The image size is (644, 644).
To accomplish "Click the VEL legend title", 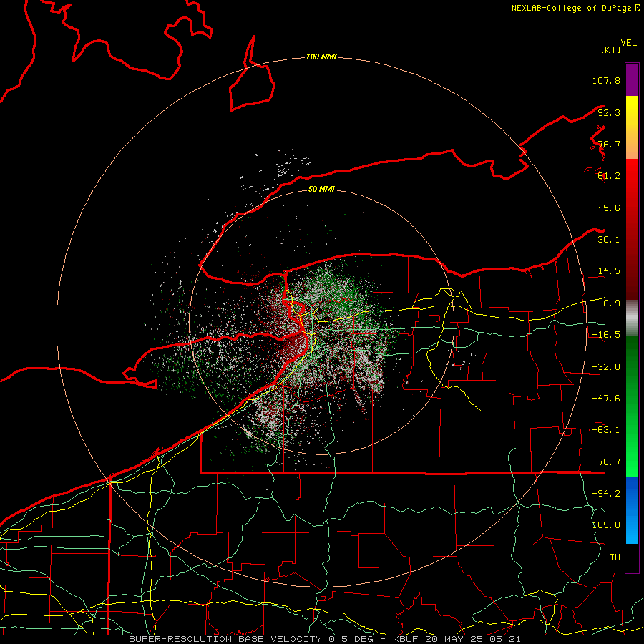I will pyautogui.click(x=628, y=43).
